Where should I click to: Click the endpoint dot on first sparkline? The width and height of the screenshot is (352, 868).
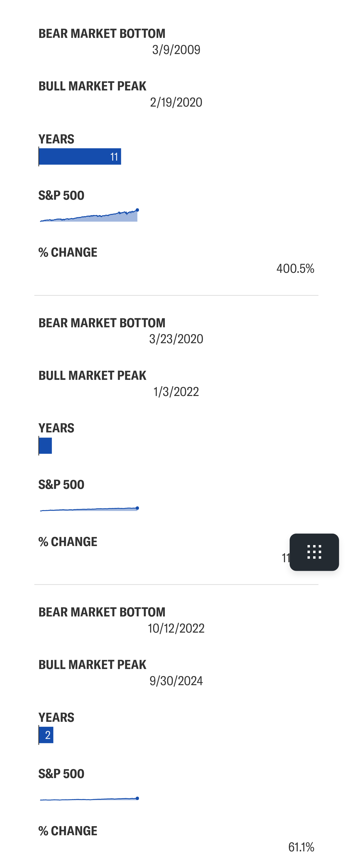point(137,210)
